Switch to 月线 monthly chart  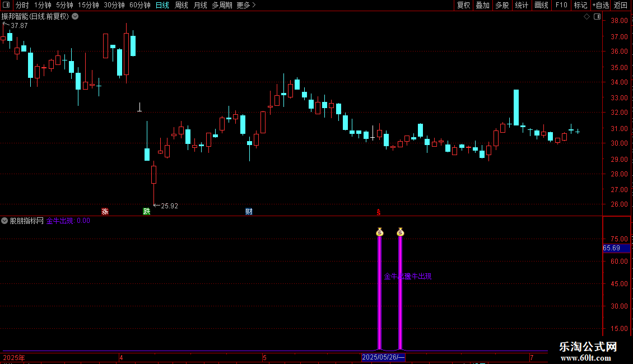(x=200, y=5)
